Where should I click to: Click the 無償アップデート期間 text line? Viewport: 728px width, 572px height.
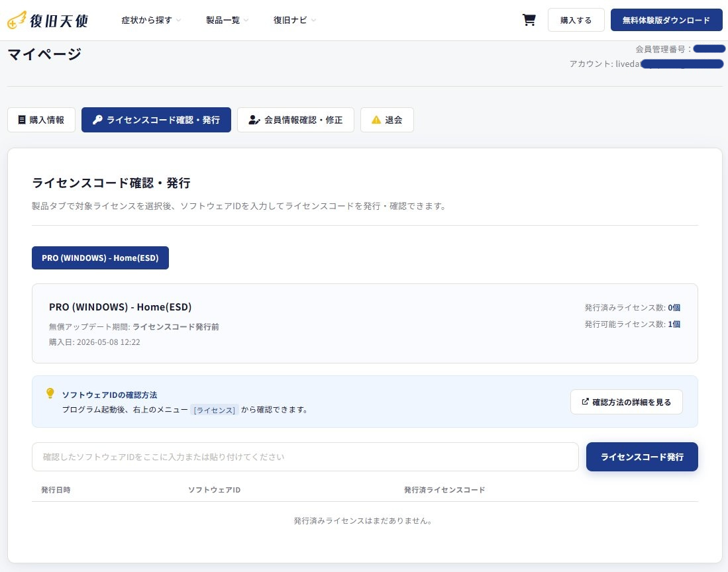[134, 326]
